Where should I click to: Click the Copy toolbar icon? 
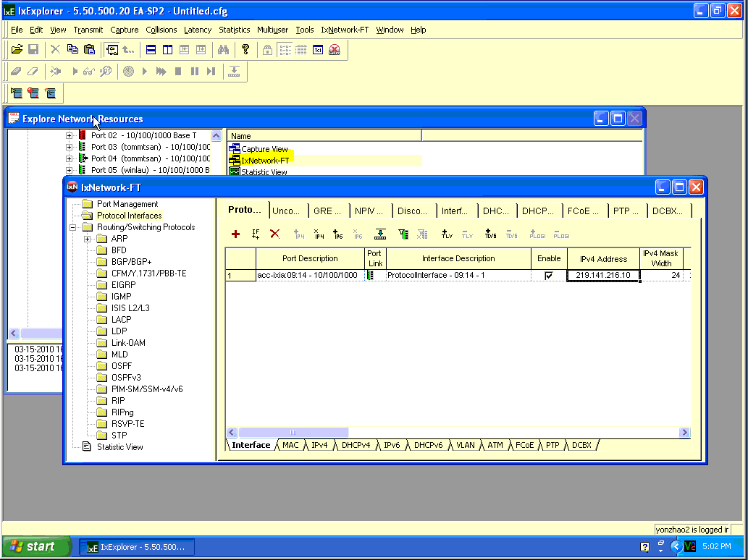click(72, 50)
